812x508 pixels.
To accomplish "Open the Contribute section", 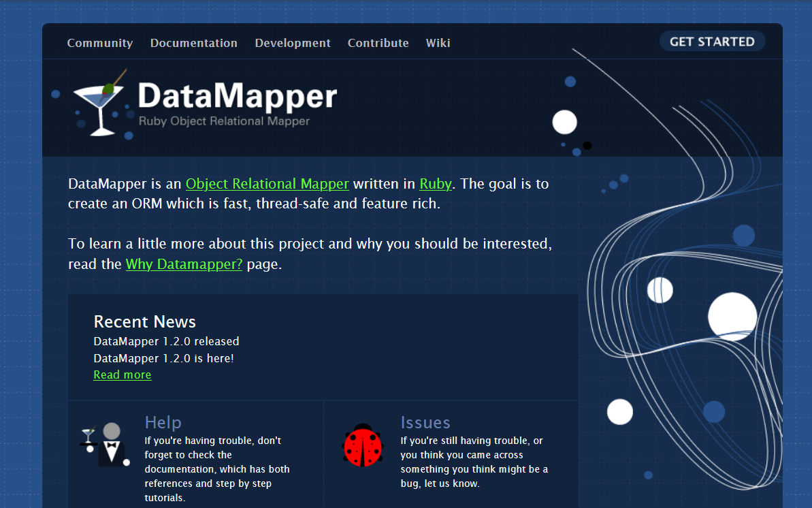I will coord(378,43).
